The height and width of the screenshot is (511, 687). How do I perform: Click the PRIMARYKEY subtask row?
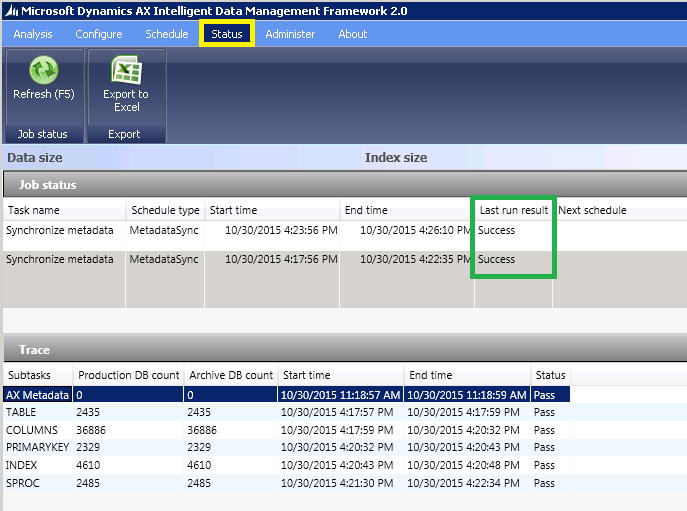(x=37, y=447)
